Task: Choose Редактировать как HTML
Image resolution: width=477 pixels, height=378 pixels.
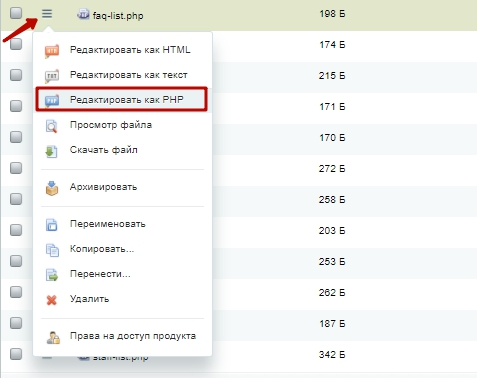Action: tap(130, 50)
